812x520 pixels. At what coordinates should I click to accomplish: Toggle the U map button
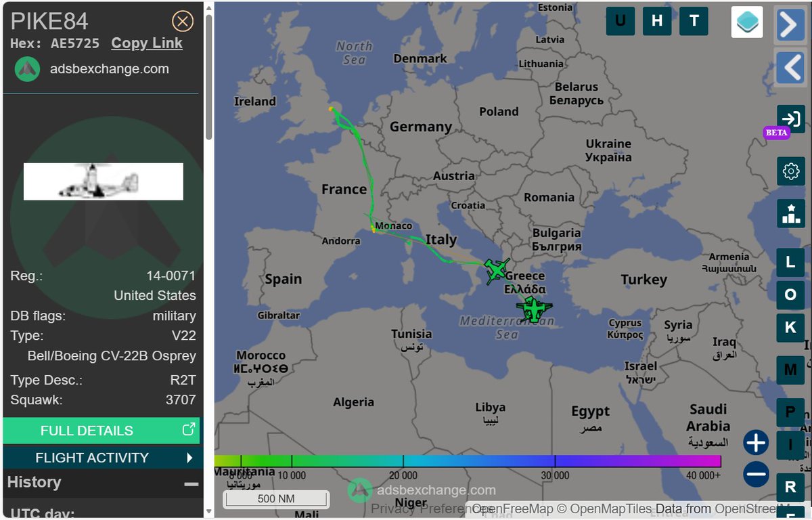pos(621,21)
